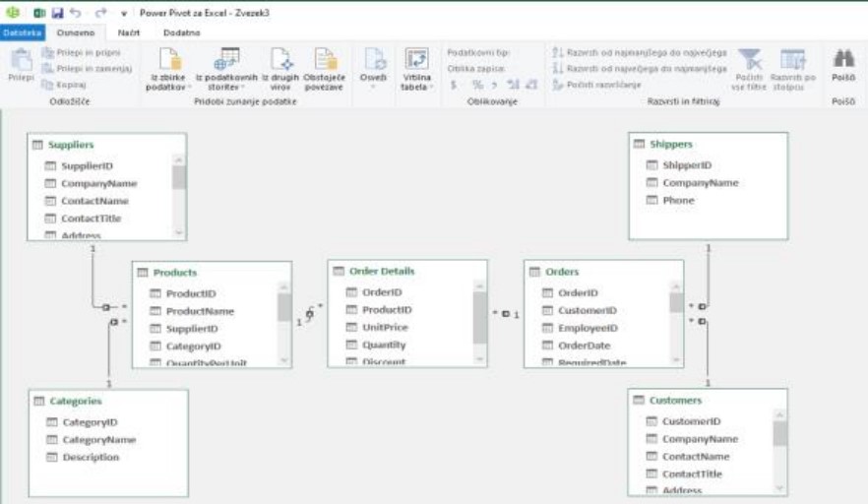Select Order Details to Orders relationship line
This screenshot has width=868, height=504.
[x=506, y=313]
